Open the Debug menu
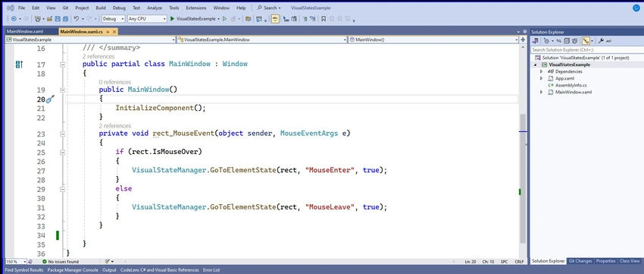The image size is (644, 274). click(119, 8)
